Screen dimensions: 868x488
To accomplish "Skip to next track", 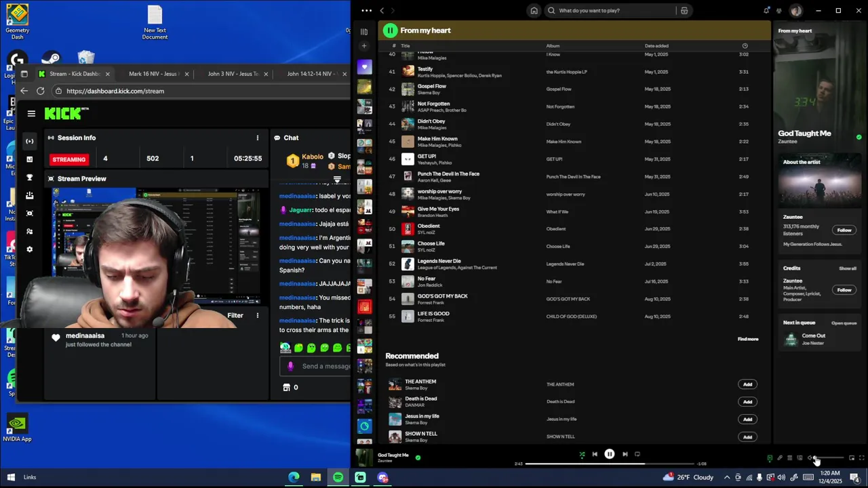I will (625, 454).
